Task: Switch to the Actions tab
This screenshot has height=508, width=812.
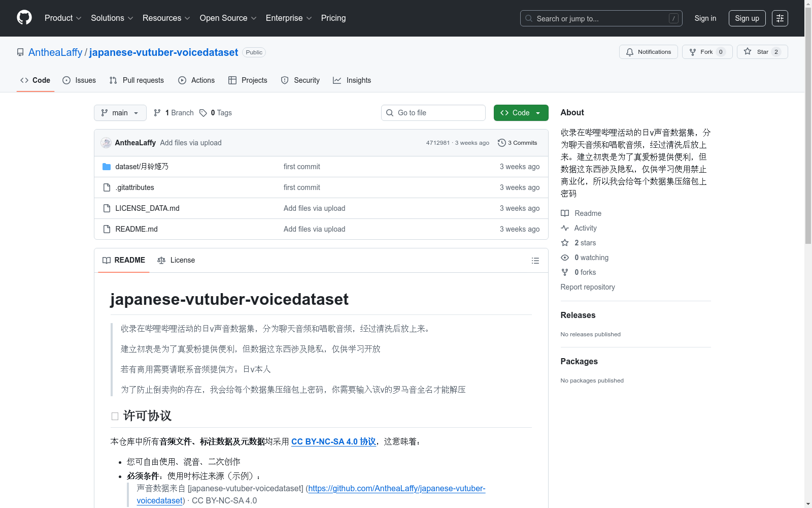Action: pyautogui.click(x=196, y=80)
